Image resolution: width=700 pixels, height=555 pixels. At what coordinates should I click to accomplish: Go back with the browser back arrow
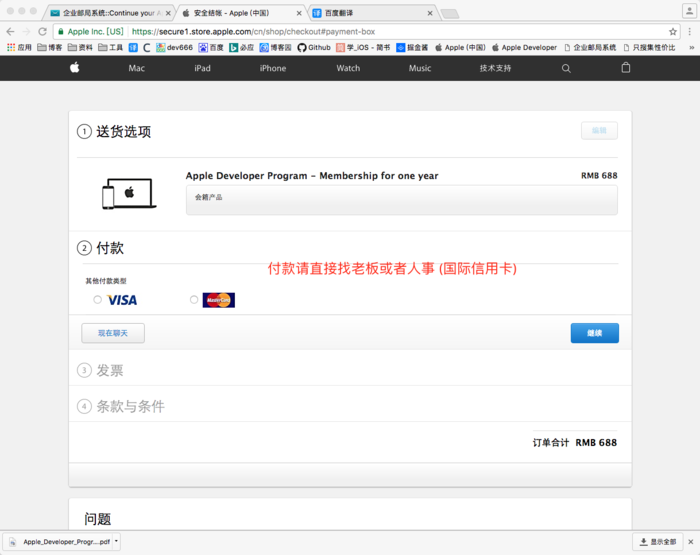coord(10,32)
